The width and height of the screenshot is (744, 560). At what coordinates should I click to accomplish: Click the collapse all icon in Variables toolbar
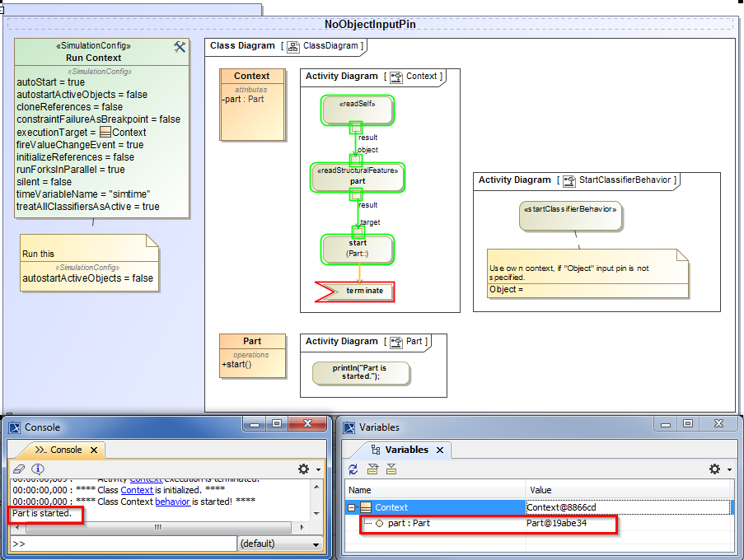click(x=391, y=469)
